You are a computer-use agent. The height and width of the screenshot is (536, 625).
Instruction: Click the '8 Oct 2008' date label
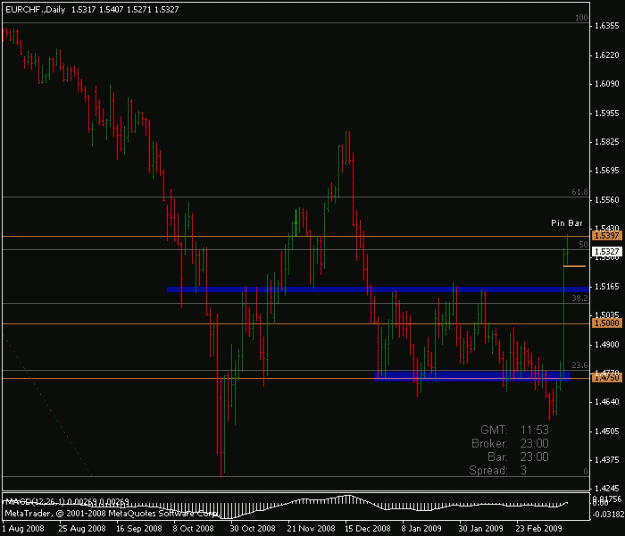193,529
